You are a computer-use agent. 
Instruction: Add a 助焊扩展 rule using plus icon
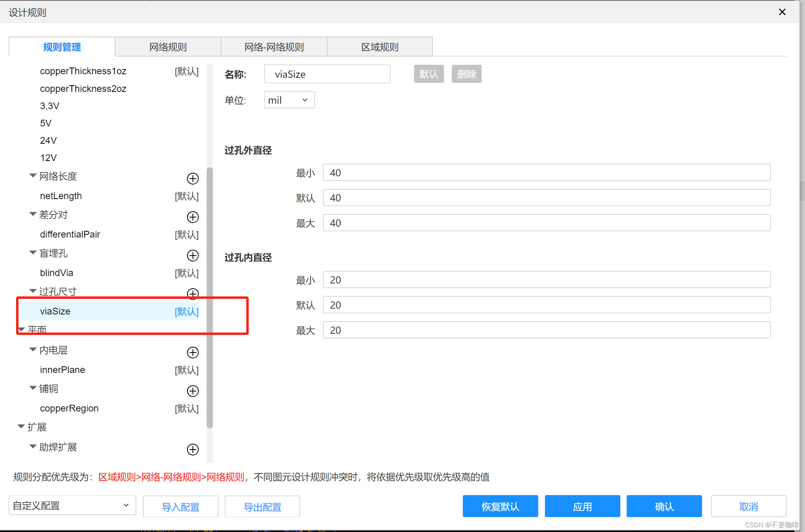click(193, 450)
